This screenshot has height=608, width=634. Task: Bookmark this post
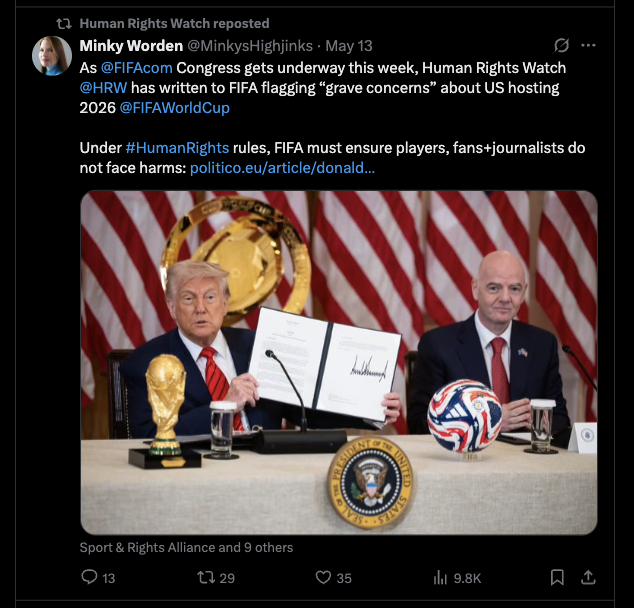(x=557, y=577)
